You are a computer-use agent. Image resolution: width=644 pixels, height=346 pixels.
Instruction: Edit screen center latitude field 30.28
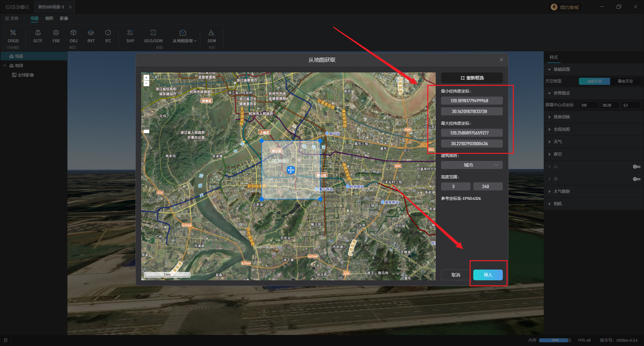click(610, 105)
